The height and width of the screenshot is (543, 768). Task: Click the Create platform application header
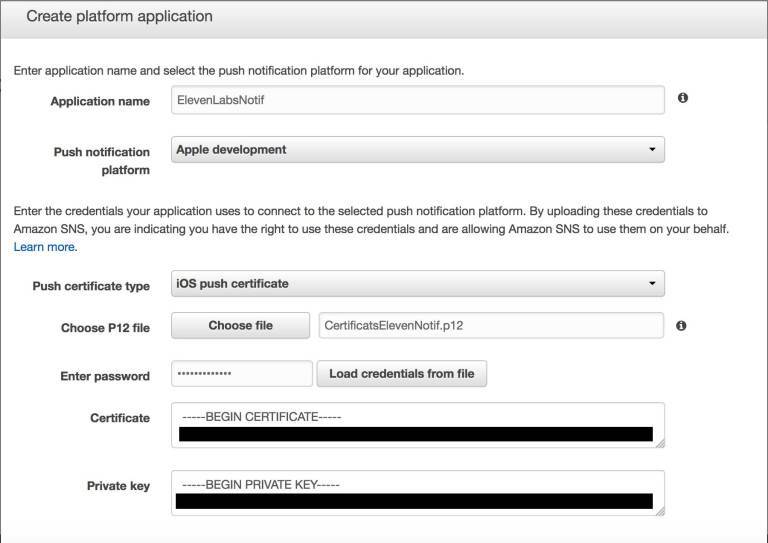coord(119,17)
